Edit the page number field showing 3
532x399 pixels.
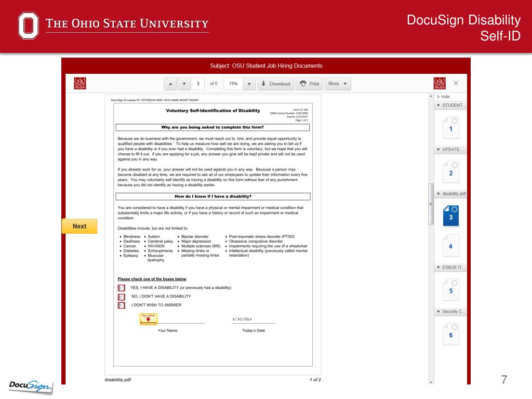(198, 84)
